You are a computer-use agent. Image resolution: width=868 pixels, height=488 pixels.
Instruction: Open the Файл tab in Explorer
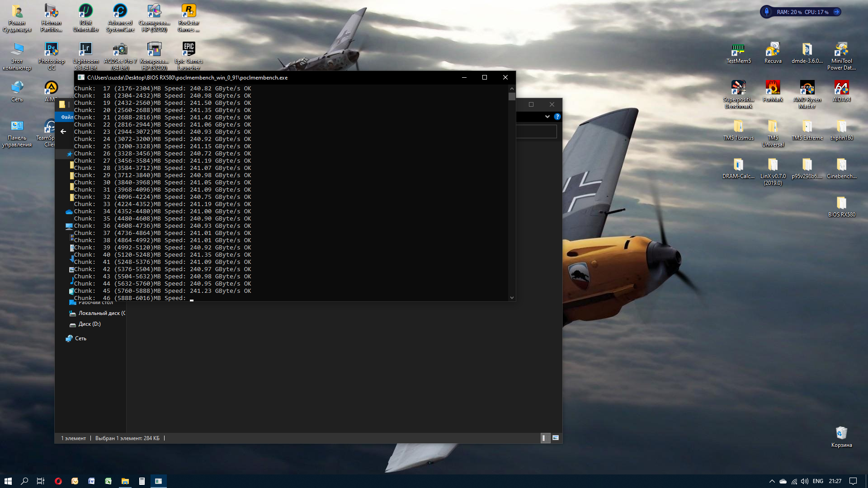click(x=67, y=117)
